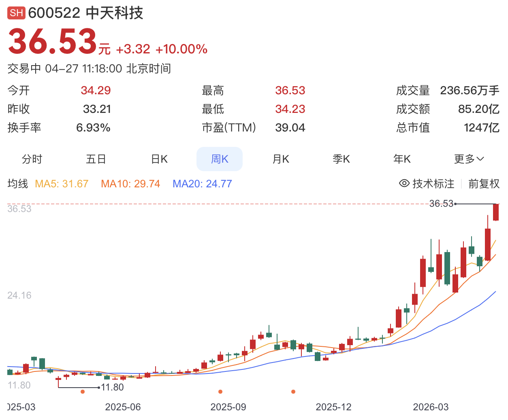Click the red SH exchange badge
This screenshot has width=508, height=420.
(x=16, y=13)
